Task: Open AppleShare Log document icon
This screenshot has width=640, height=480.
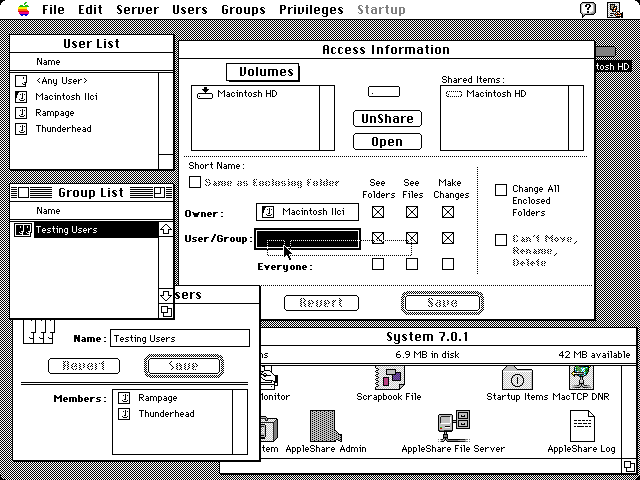Action: tap(582, 426)
